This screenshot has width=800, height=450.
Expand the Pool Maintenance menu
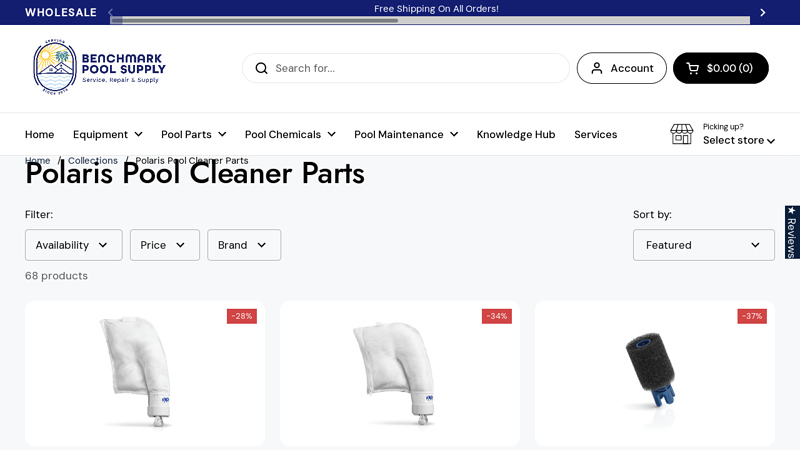[x=406, y=134]
